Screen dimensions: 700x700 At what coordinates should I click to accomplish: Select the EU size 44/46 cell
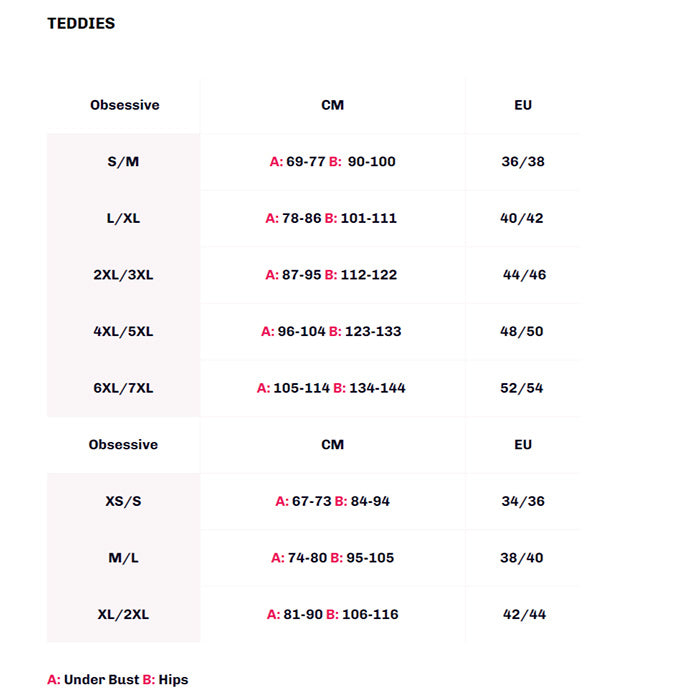tap(524, 274)
